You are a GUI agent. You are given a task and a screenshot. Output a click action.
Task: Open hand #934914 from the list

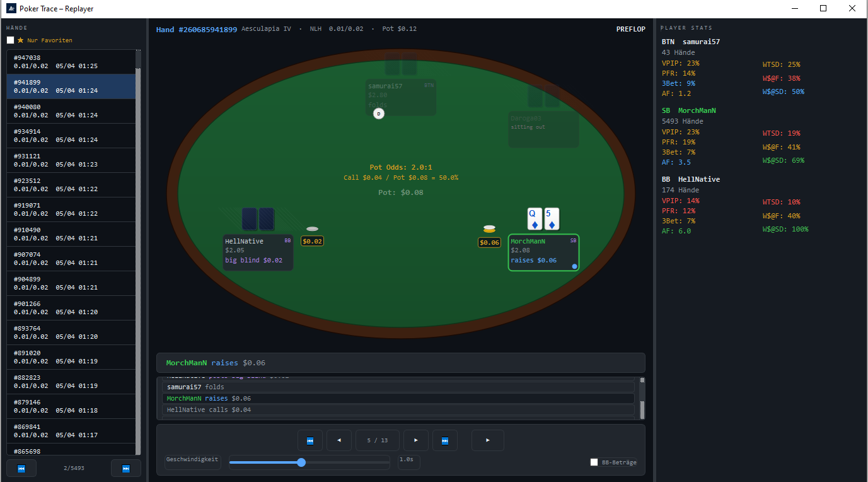coord(71,136)
